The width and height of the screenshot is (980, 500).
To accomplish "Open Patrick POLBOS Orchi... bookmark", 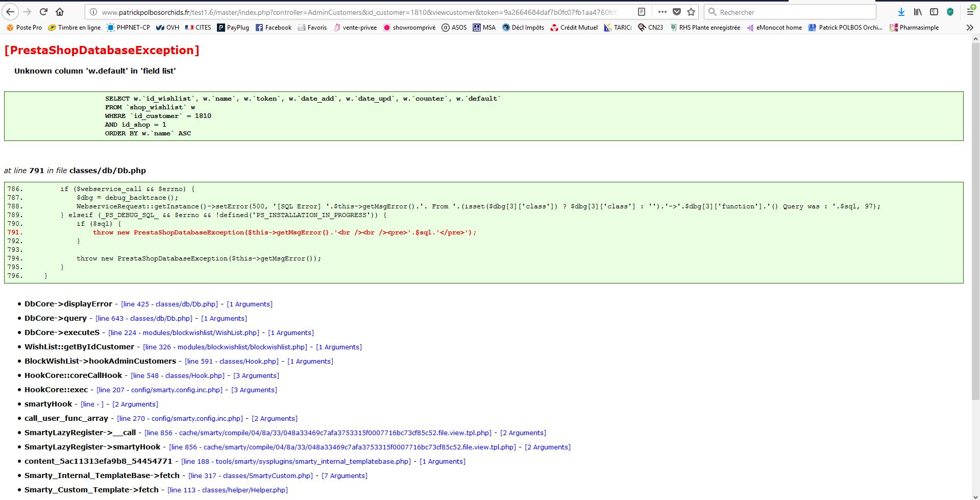I will pos(845,28).
